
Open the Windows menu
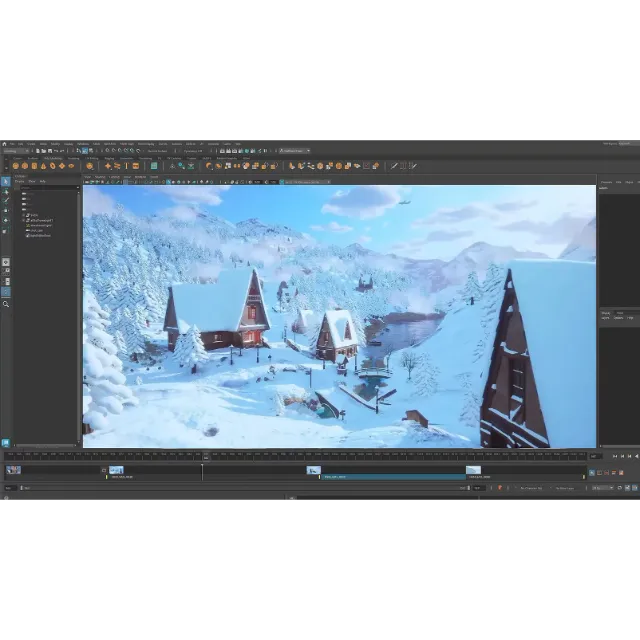(83, 144)
